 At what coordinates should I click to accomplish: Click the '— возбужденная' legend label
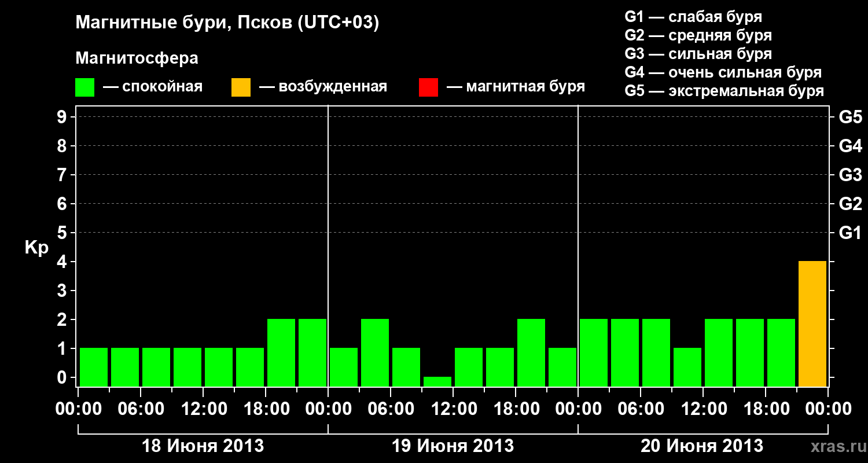[x=323, y=87]
